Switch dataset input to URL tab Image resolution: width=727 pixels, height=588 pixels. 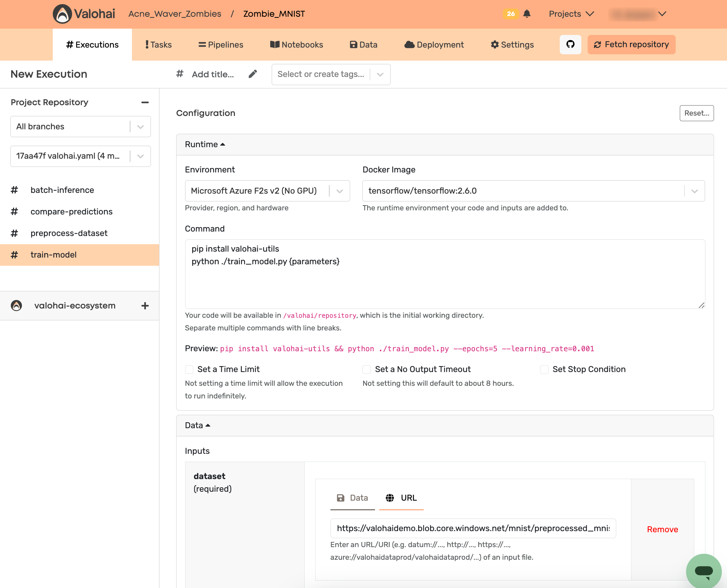coord(401,498)
